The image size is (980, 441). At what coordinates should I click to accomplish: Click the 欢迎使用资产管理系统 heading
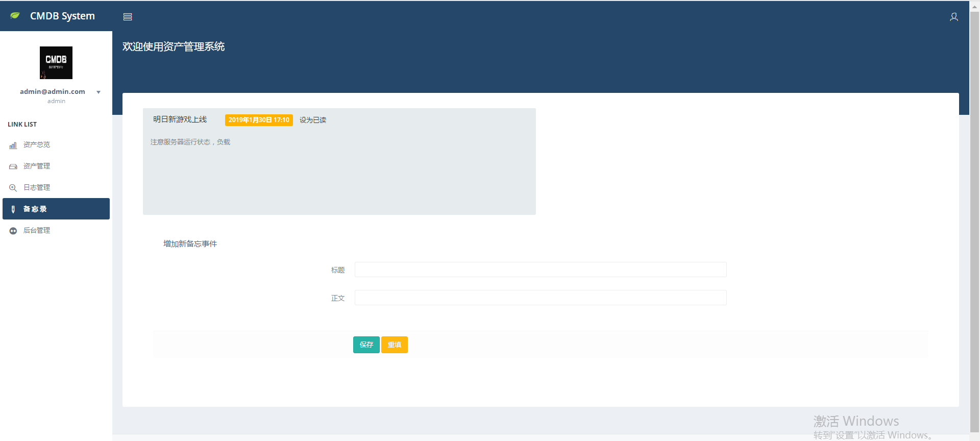pos(174,46)
